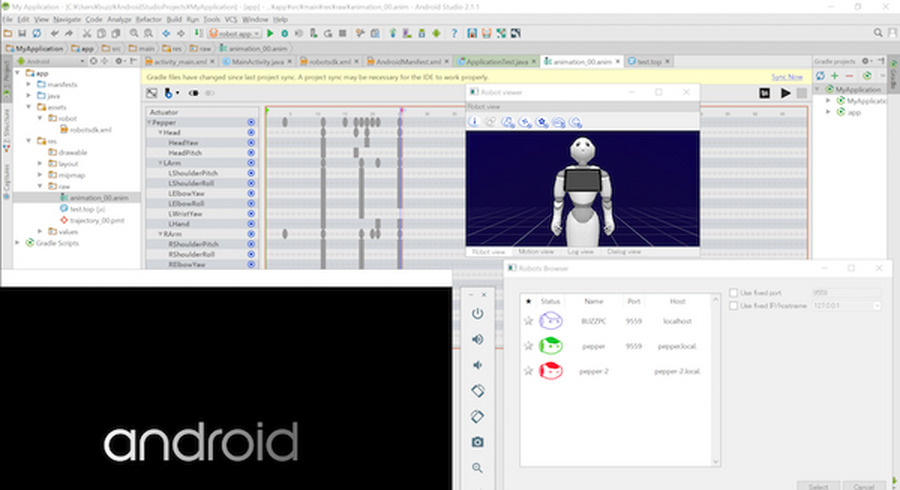The width and height of the screenshot is (900, 490).
Task: Take an emulator screenshot with camera icon
Action: tap(478, 442)
